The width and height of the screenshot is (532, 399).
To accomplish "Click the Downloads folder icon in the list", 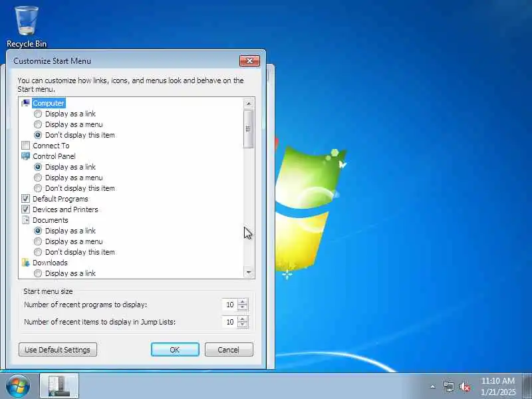I will tap(25, 263).
